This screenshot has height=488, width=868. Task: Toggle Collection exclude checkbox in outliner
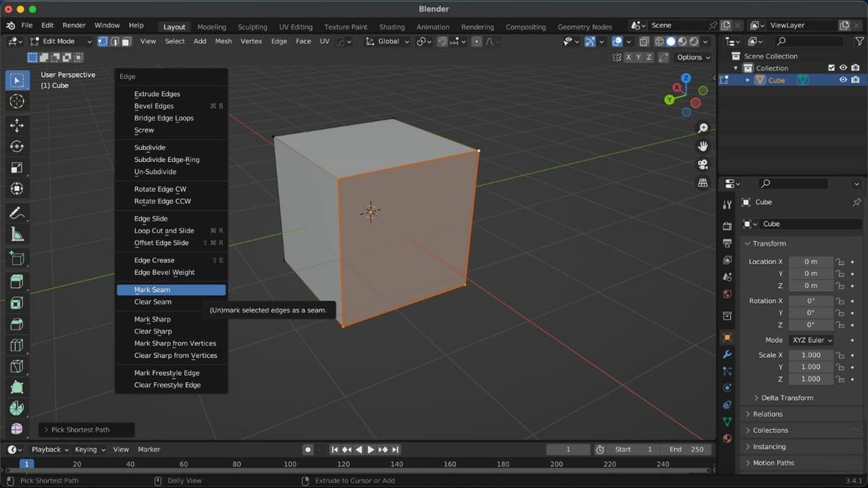click(831, 68)
